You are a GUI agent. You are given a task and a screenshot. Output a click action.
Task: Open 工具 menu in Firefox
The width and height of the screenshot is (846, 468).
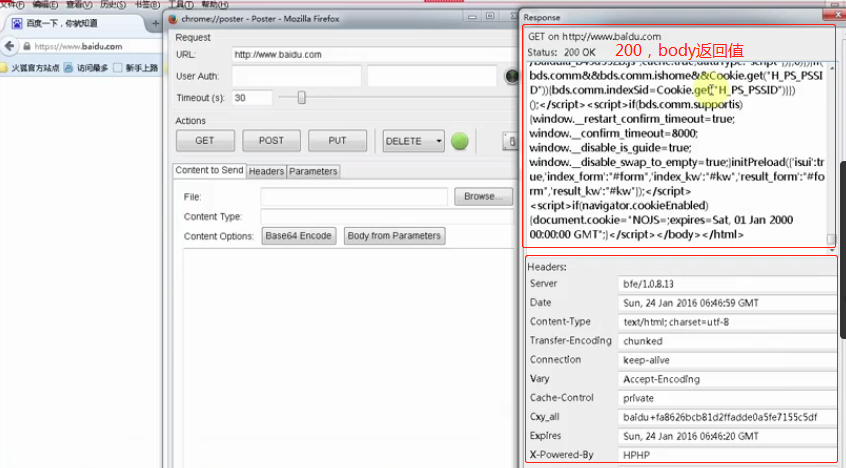point(181,4)
